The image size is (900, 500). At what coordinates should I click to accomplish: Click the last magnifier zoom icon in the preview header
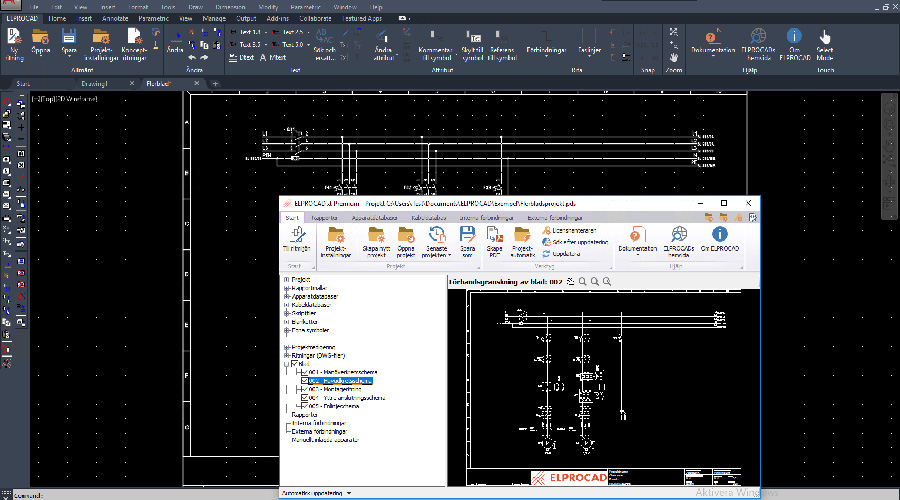607,282
